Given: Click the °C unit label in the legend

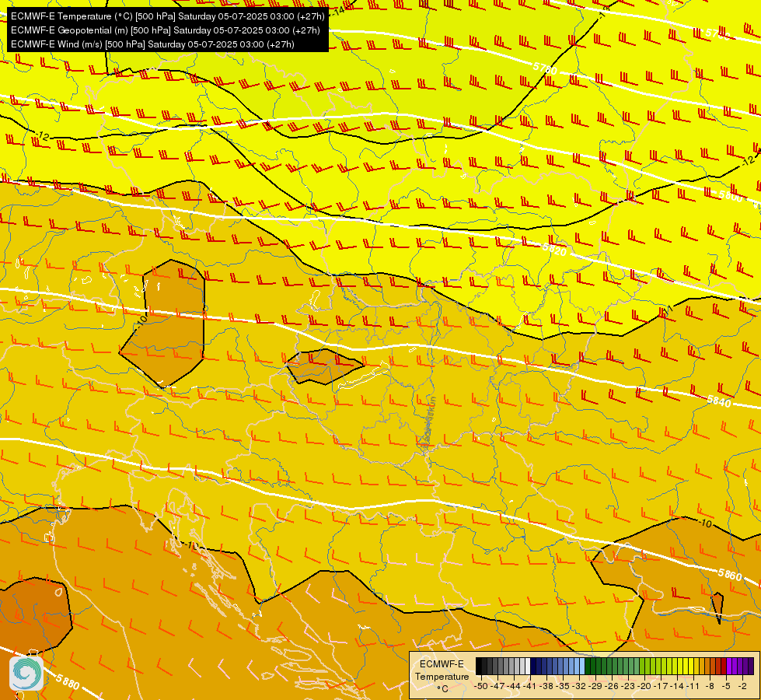Looking at the screenshot, I should [x=442, y=689].
